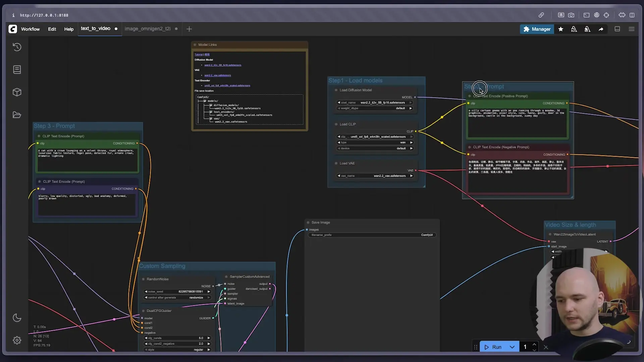Toggle the bottom panel icon
Image resolution: width=644 pixels, height=362 pixels.
617,29
